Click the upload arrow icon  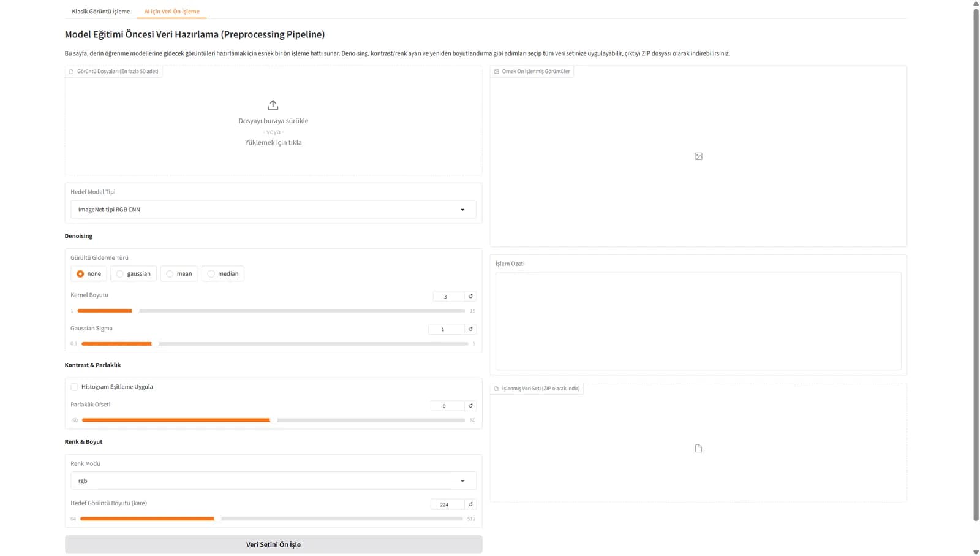[273, 105]
